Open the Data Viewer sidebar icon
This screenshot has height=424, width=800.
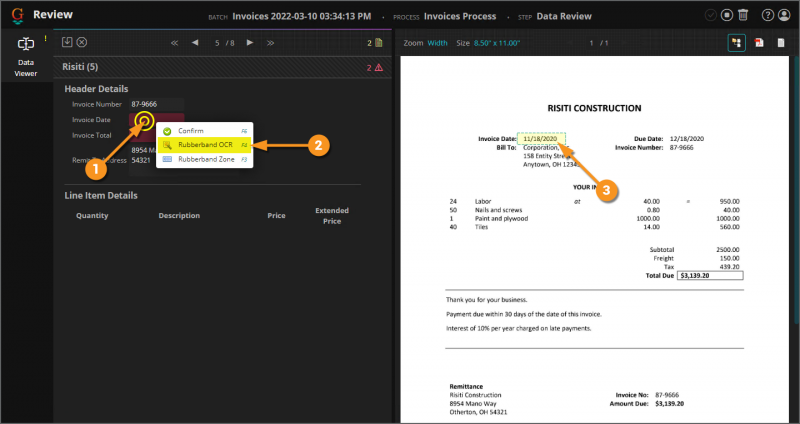[x=26, y=56]
